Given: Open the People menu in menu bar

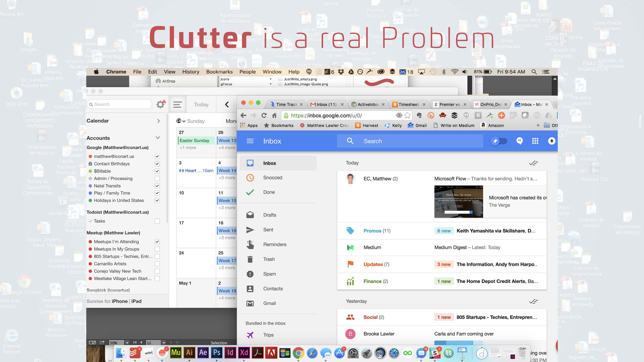Looking at the screenshot, I should tap(248, 72).
